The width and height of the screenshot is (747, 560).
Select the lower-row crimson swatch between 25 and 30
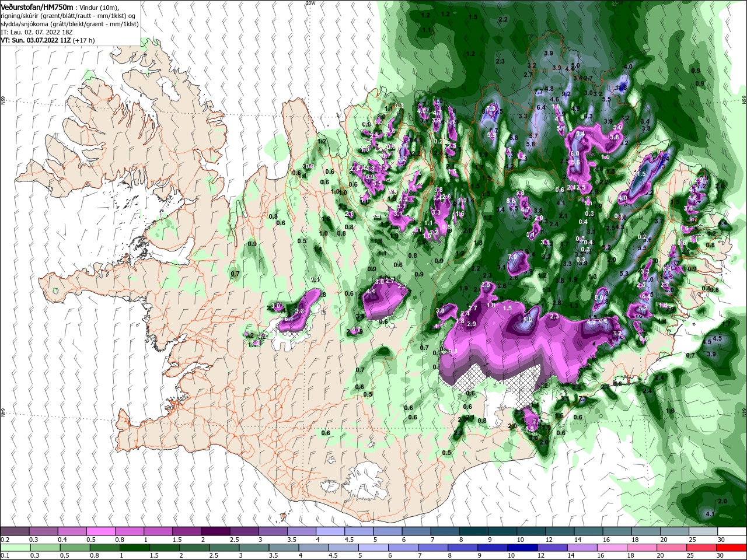coord(701,548)
